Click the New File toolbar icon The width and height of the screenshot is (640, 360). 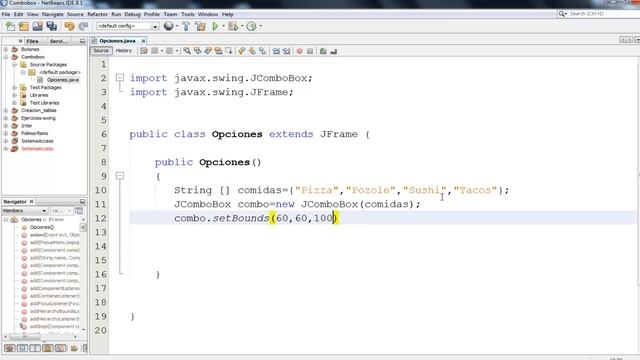pyautogui.click(x=10, y=27)
